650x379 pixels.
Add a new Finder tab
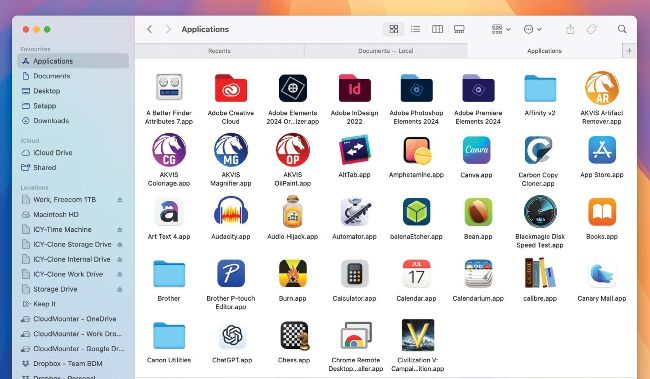pyautogui.click(x=629, y=51)
